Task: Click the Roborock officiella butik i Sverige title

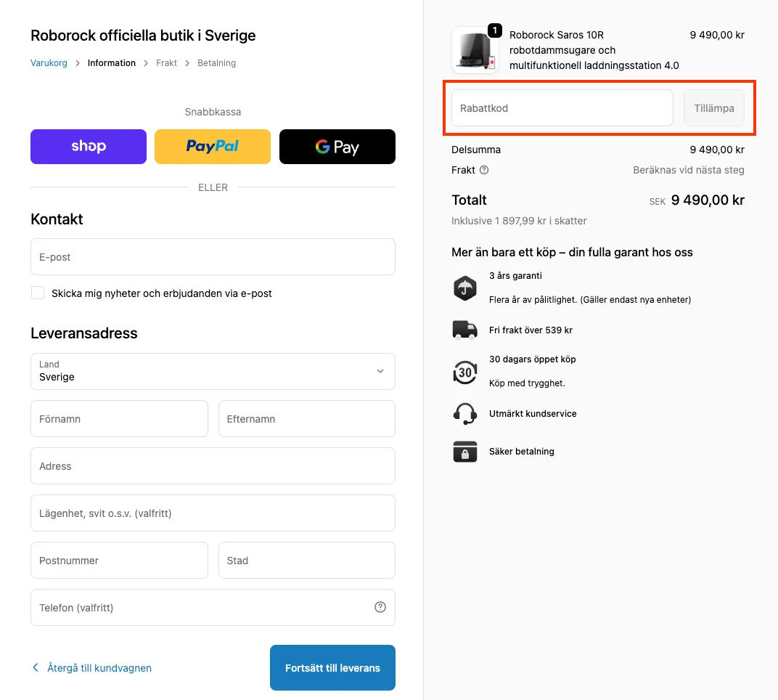Action: pos(143,36)
